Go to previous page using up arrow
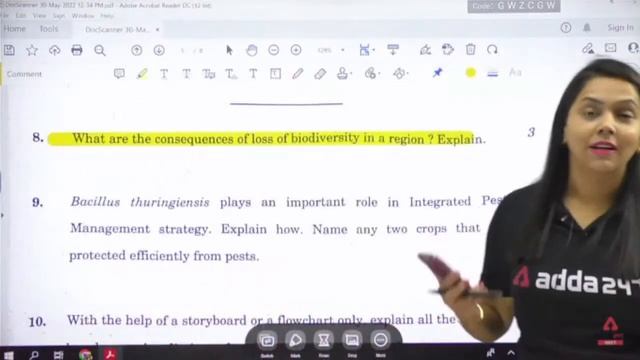640x360 pixels. point(137,50)
